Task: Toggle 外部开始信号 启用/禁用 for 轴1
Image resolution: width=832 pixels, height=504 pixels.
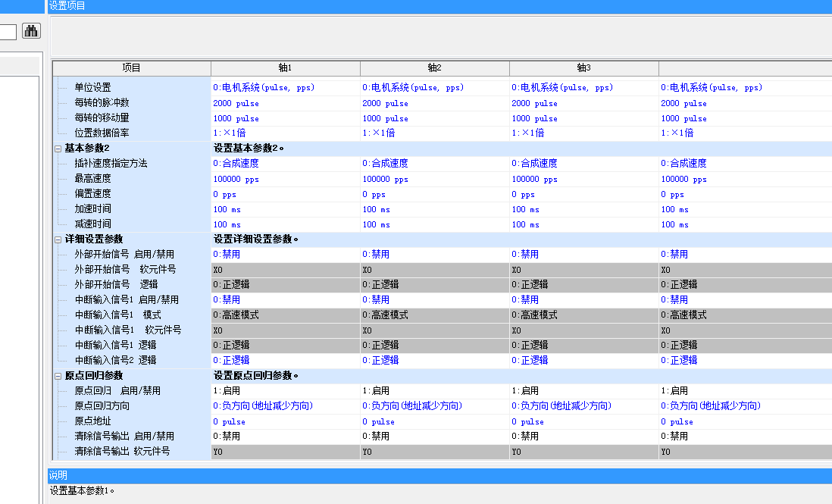Action: 285,255
